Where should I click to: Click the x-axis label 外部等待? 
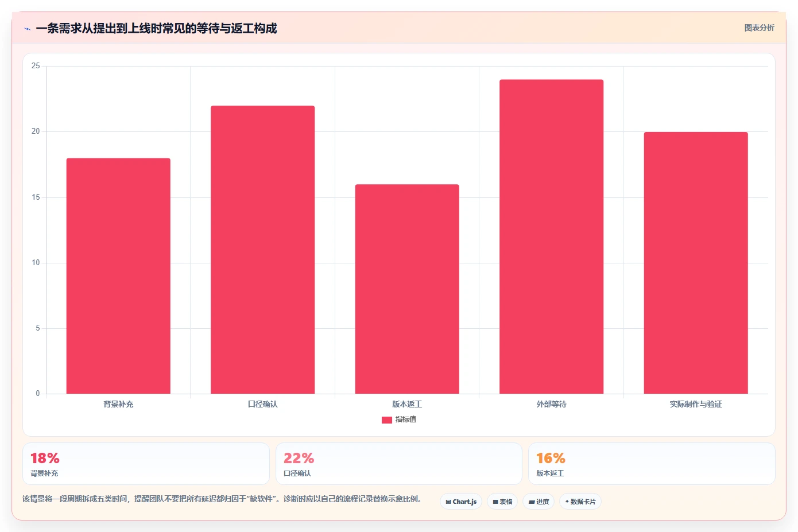click(x=551, y=404)
